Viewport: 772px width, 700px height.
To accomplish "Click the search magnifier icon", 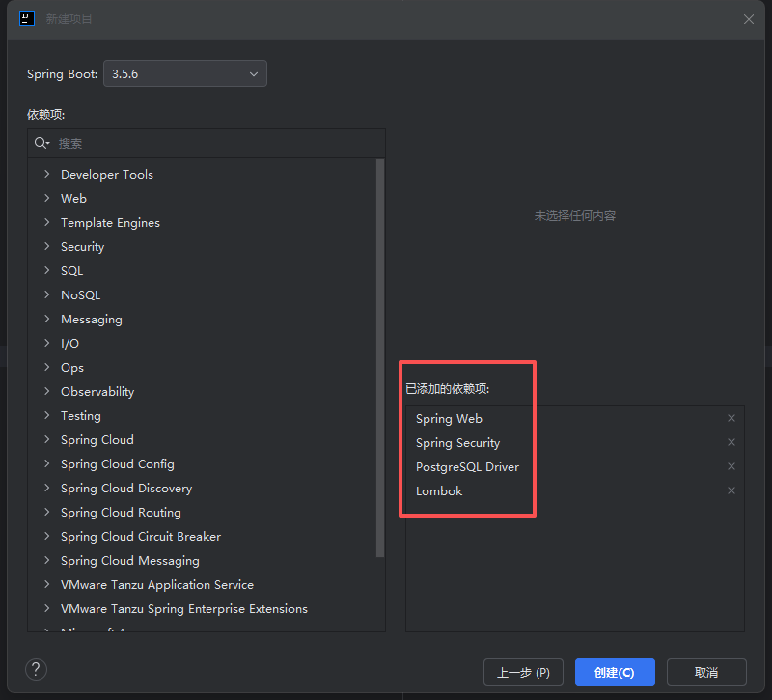I will [41, 143].
